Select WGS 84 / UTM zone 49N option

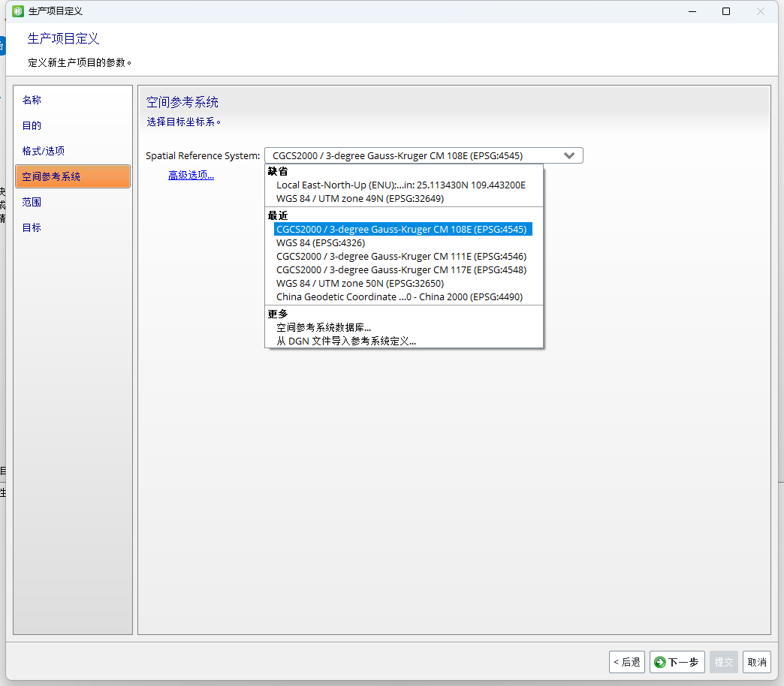360,198
